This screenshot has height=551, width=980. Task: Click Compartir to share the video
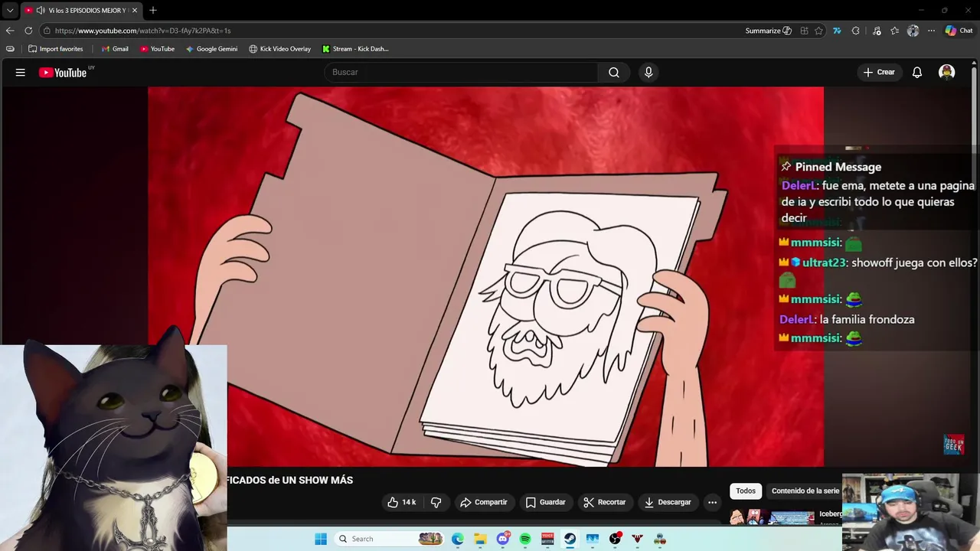click(483, 502)
